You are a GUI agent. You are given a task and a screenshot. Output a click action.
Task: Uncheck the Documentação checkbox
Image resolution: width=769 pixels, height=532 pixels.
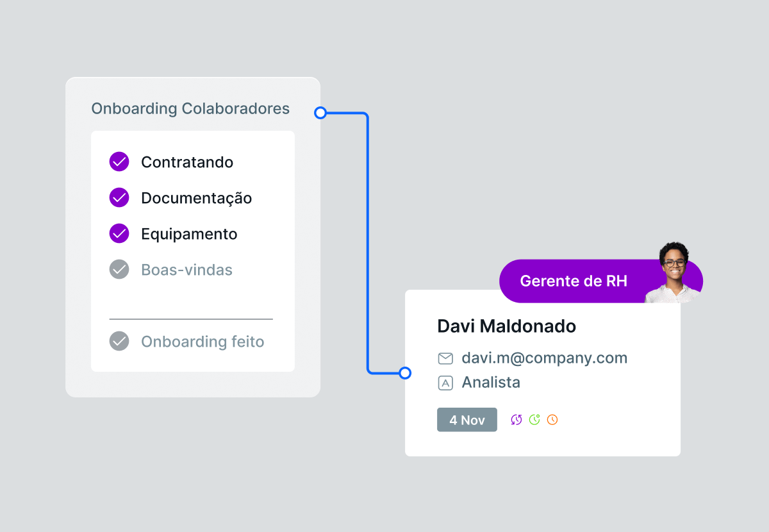pyautogui.click(x=119, y=198)
